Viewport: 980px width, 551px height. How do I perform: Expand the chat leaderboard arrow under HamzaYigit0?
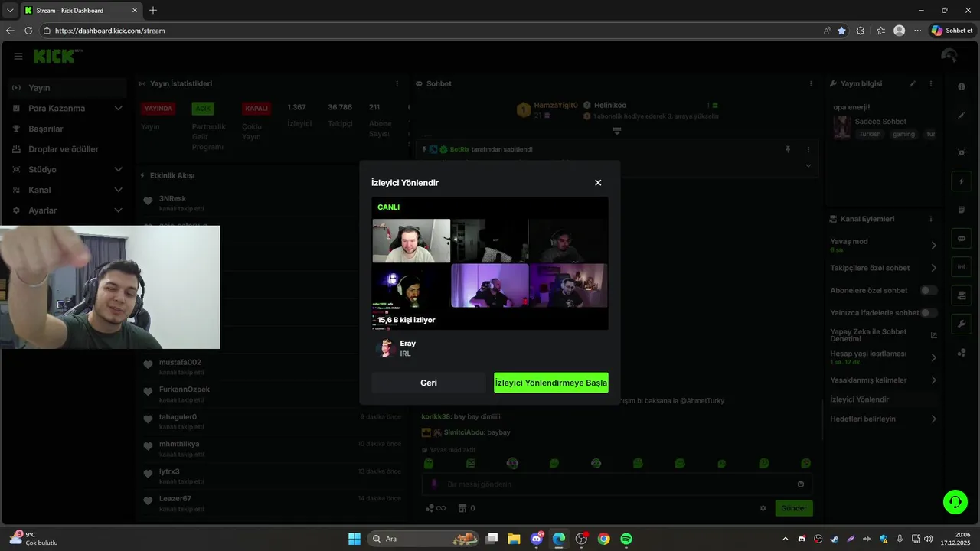616,131
